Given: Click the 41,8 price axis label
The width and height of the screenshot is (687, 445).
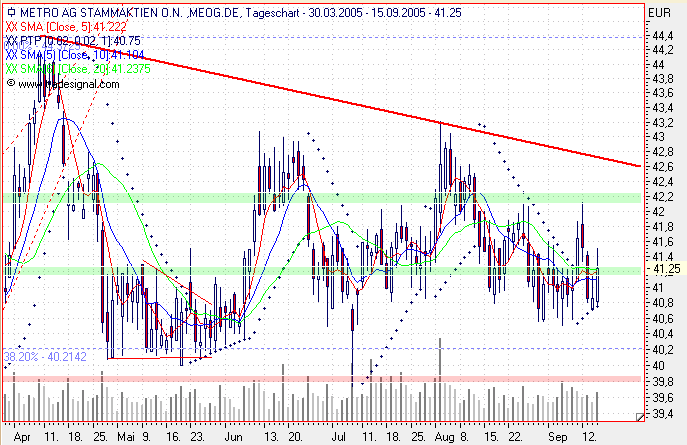Looking at the screenshot, I should [663, 227].
